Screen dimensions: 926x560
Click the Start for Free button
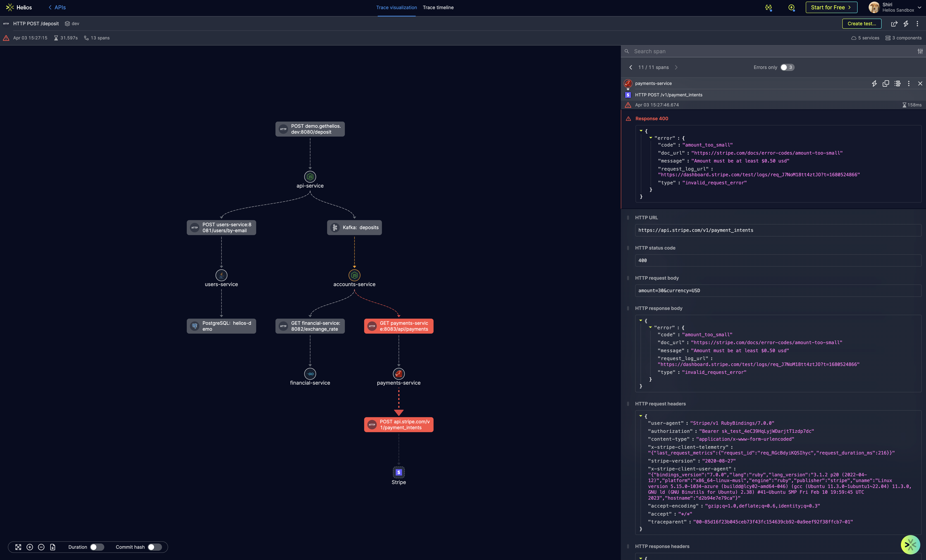(x=831, y=8)
